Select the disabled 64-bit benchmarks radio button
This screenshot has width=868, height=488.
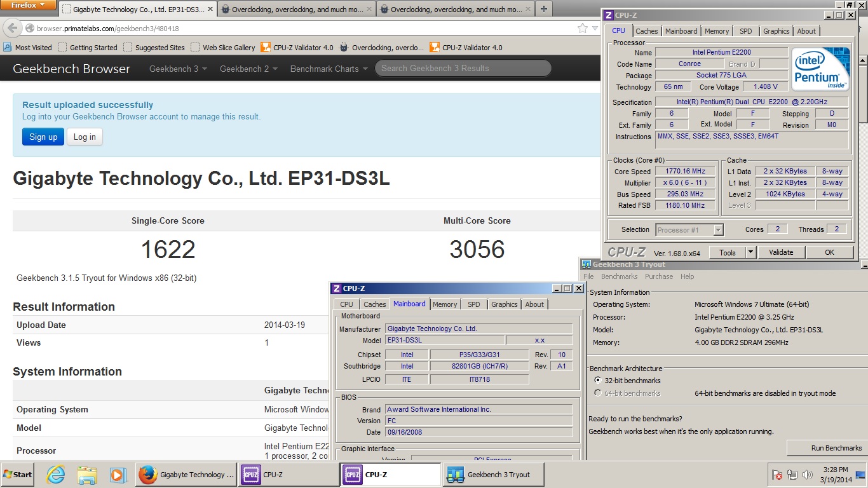(x=597, y=393)
